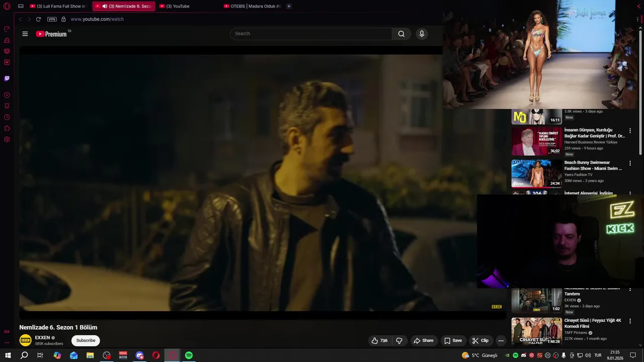The height and width of the screenshot is (362, 644).
Task: Switch to OTEBİS Madara Olduk tab
Action: (252, 6)
